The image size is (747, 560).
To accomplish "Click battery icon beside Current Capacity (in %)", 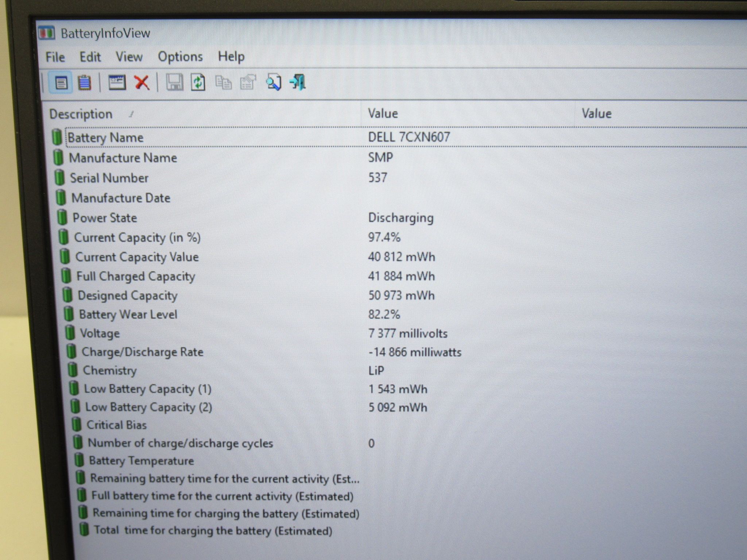I will pyautogui.click(x=63, y=237).
